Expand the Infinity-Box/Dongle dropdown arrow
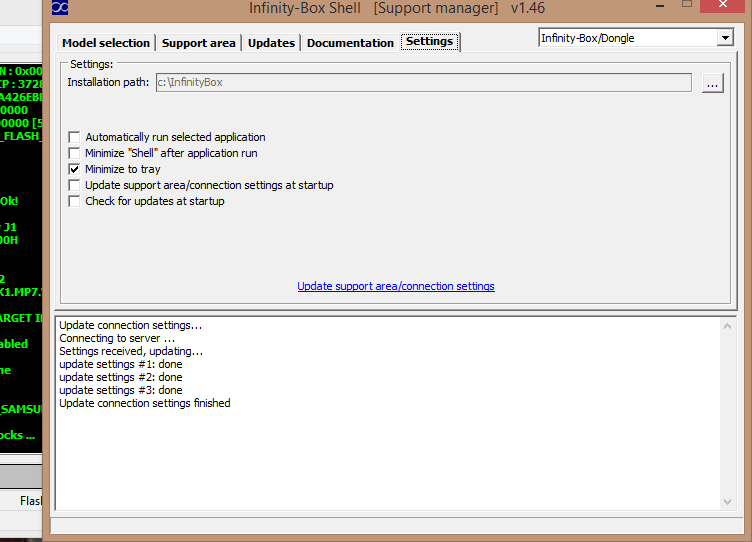752x542 pixels. [x=725, y=37]
